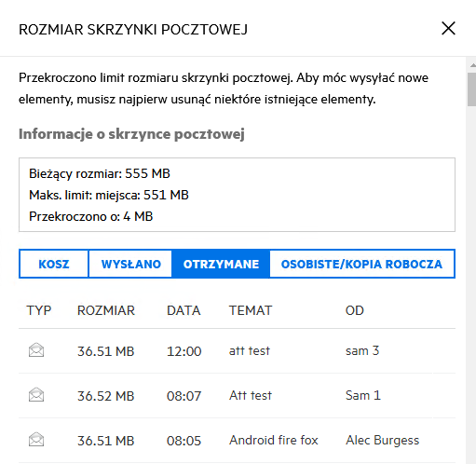Sort by the OD sender column
Image resolution: width=476 pixels, height=464 pixels.
(x=355, y=310)
